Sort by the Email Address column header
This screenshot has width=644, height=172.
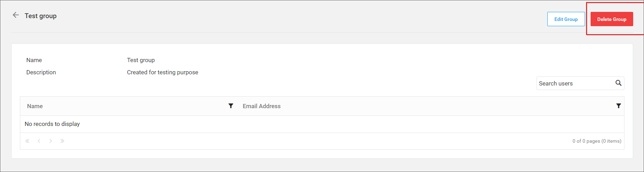coord(261,106)
